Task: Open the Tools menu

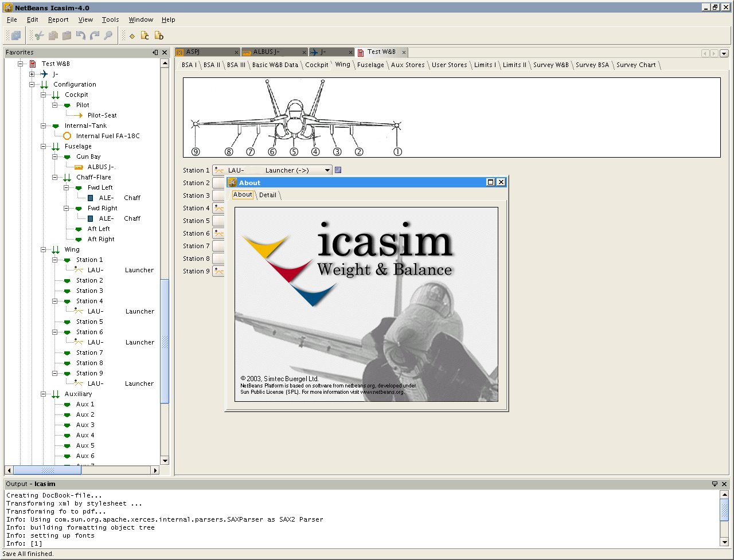Action: pyautogui.click(x=110, y=19)
